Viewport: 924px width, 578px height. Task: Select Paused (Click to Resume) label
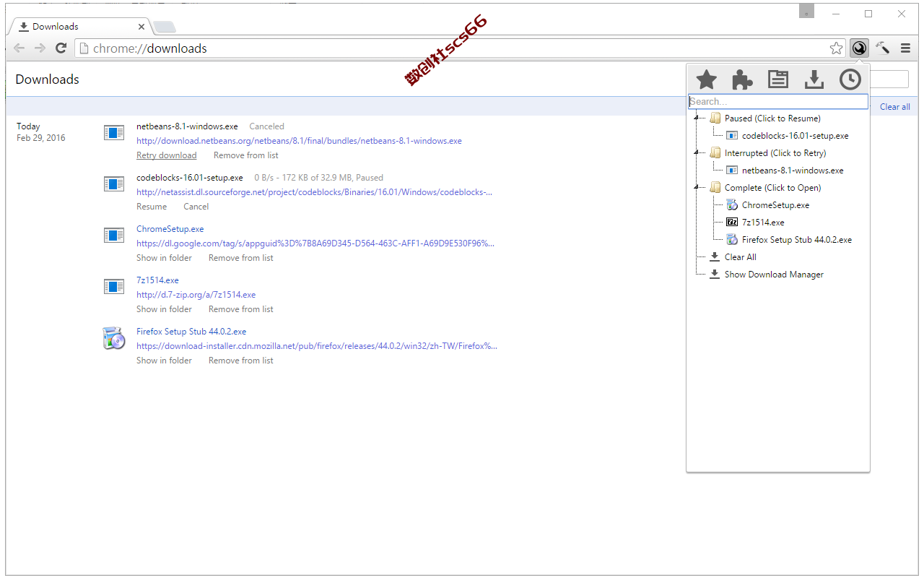(x=772, y=118)
